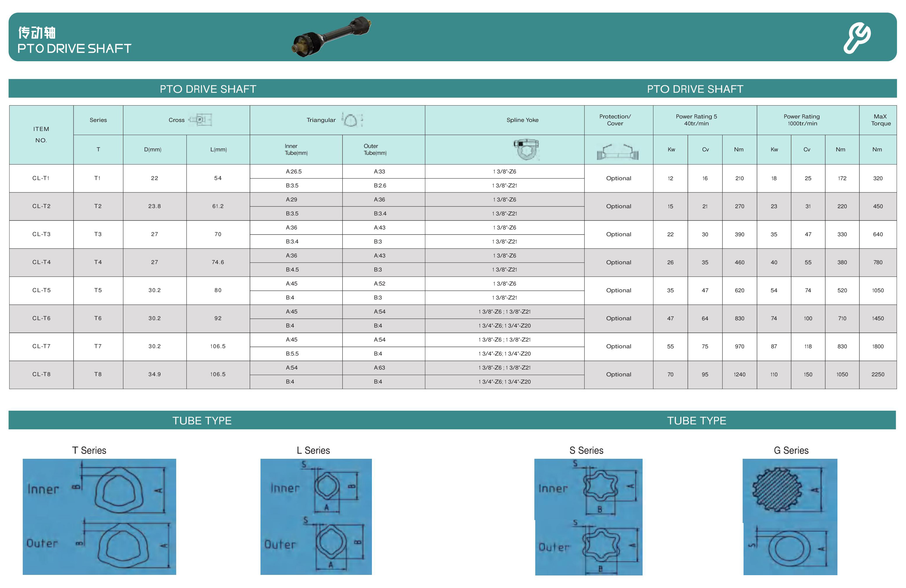
Task: Click the CL-T8 item number cell
Action: 41,374
